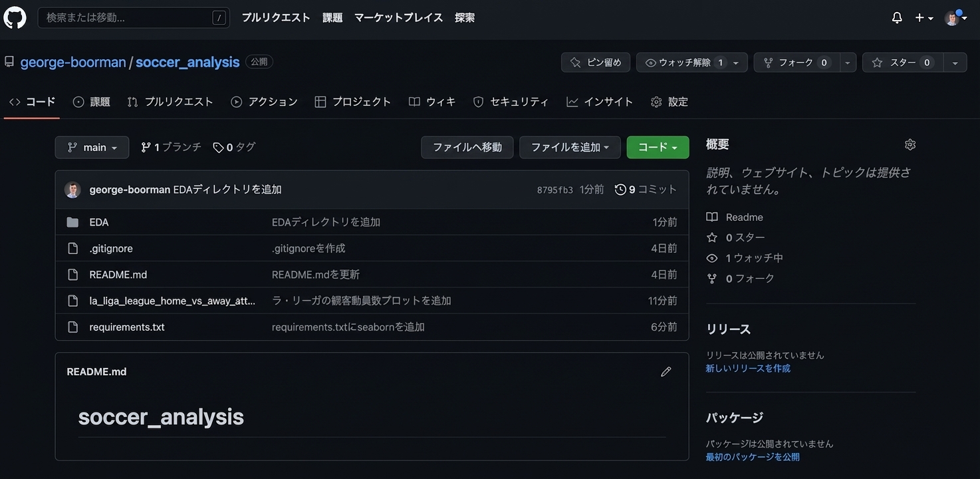Open the Readme link in sidebar
This screenshot has height=479, width=980.
click(x=735, y=218)
